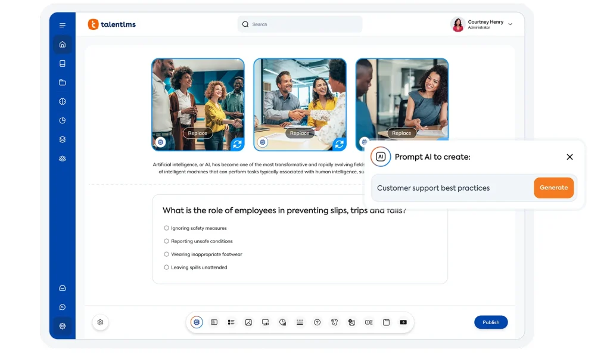Image resolution: width=610 pixels, height=364 pixels.
Task: Open unit settings gear near bottom toolbar
Action: point(100,322)
